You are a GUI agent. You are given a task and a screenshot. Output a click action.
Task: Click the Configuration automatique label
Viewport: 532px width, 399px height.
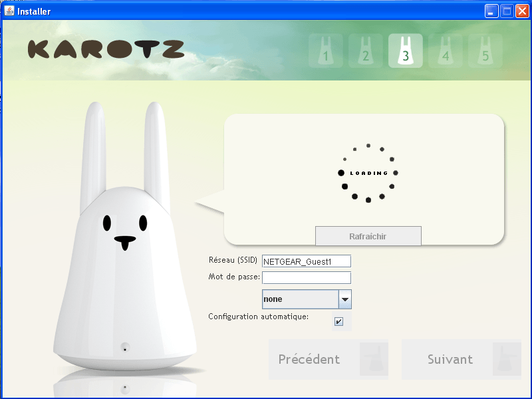[x=259, y=317]
